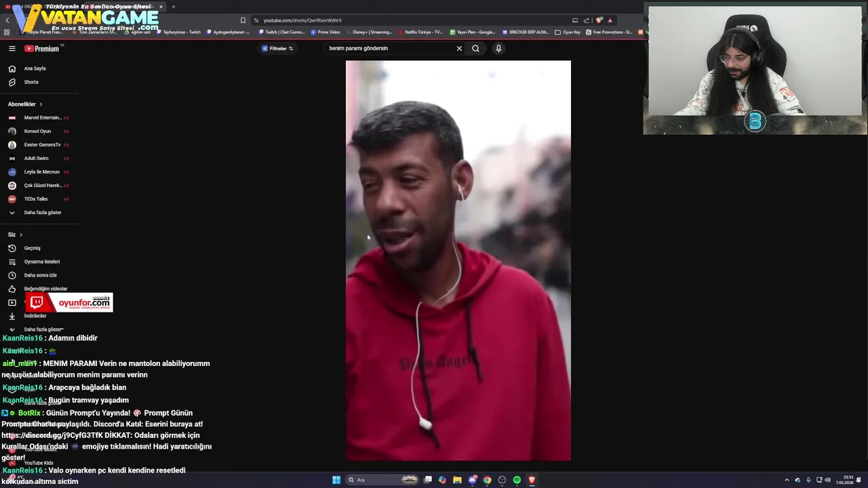Screen dimensions: 868x488
Task: Click the Brave Shields lion icon
Action: [599, 20]
